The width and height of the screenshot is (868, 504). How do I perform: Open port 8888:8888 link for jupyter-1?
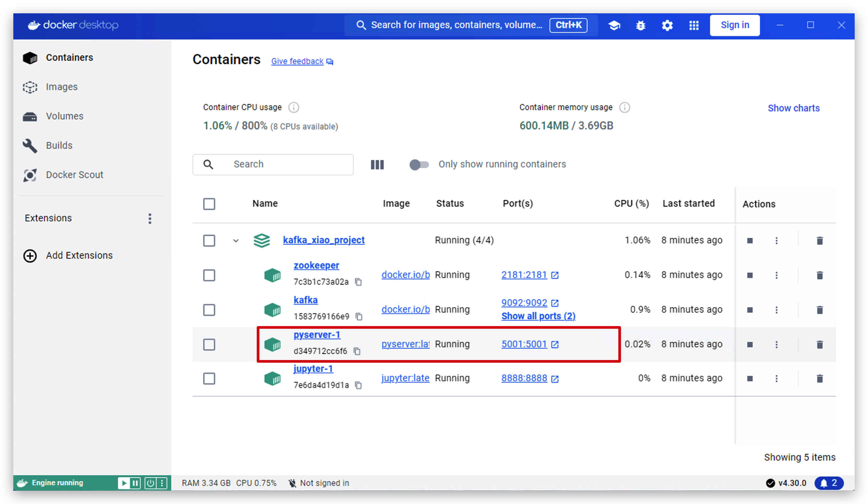click(x=524, y=378)
